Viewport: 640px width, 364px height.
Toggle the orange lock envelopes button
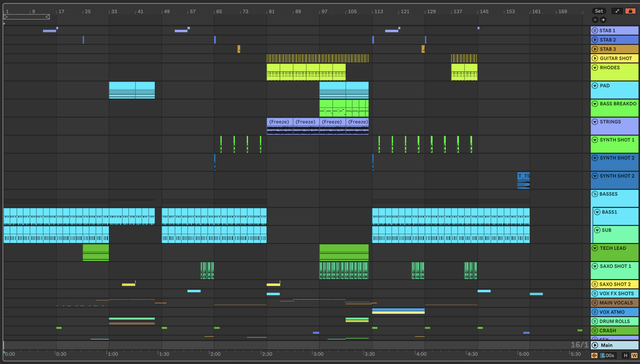[630, 11]
